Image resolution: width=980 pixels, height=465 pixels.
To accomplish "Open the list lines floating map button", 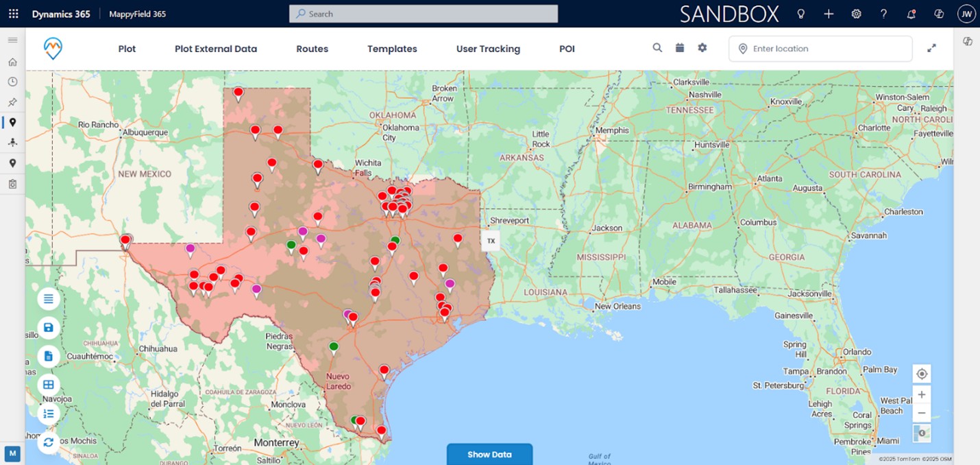I will (48, 298).
